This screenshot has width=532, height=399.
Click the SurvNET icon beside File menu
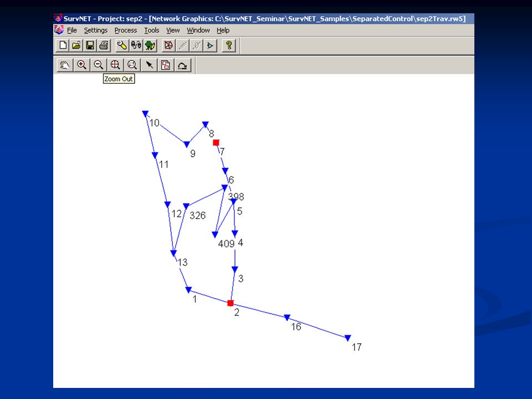pos(59,30)
